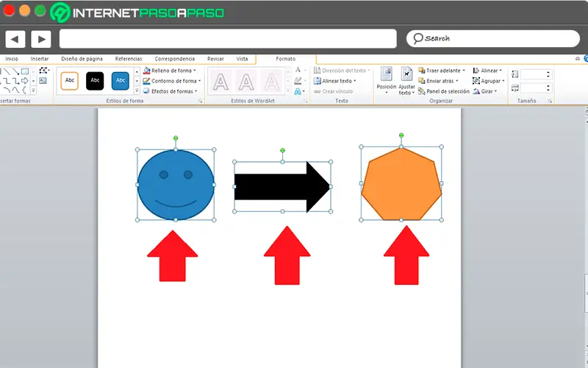Expand the Relleno de forma dropdown arrow
The width and height of the screenshot is (588, 368).
click(195, 71)
